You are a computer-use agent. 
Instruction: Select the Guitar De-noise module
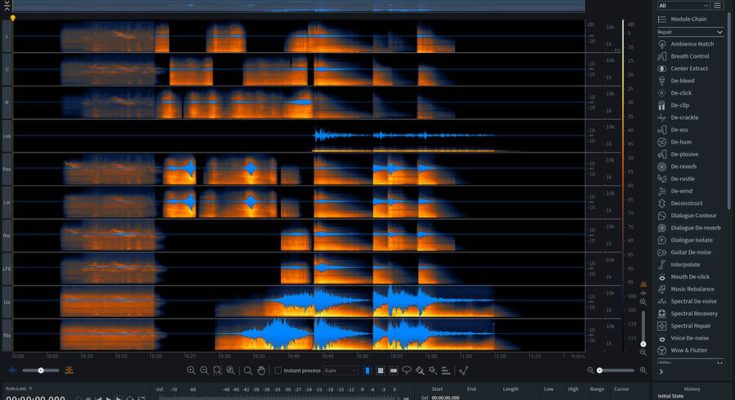click(x=692, y=252)
